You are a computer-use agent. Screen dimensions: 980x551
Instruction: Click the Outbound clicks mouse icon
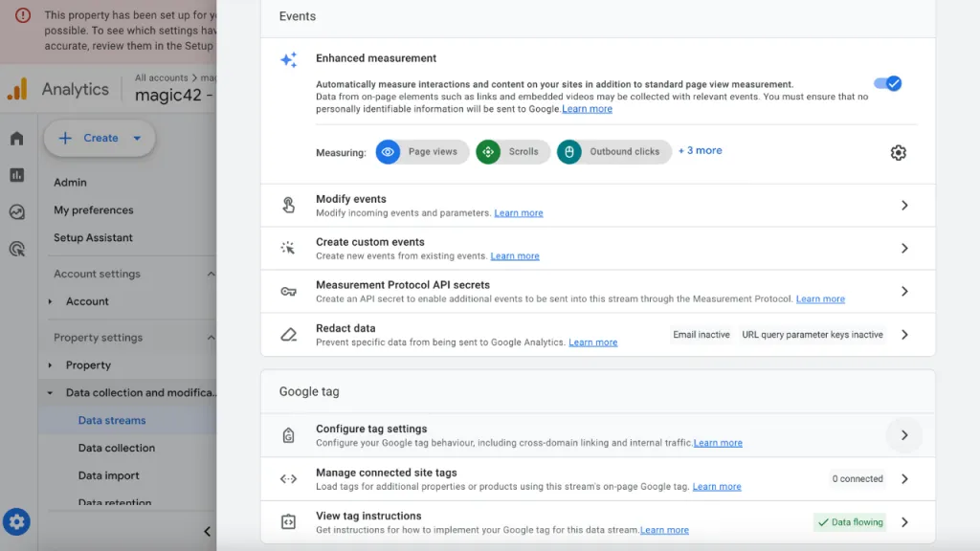568,152
